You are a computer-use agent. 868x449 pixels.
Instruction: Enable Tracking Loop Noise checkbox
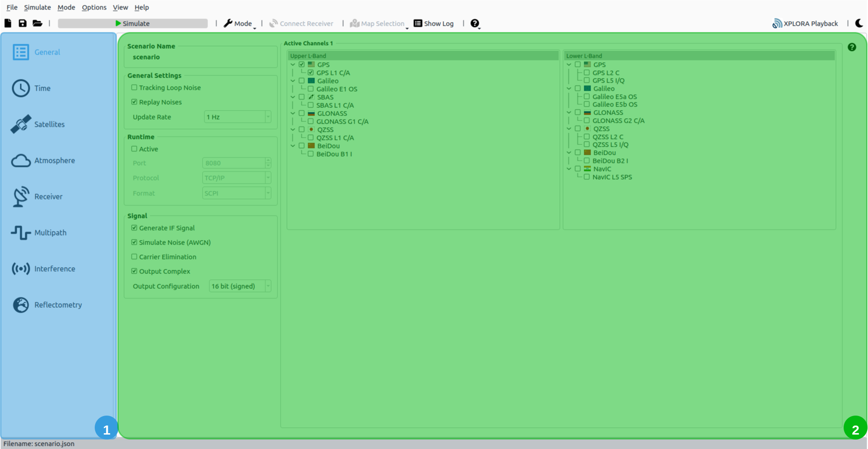tap(134, 88)
